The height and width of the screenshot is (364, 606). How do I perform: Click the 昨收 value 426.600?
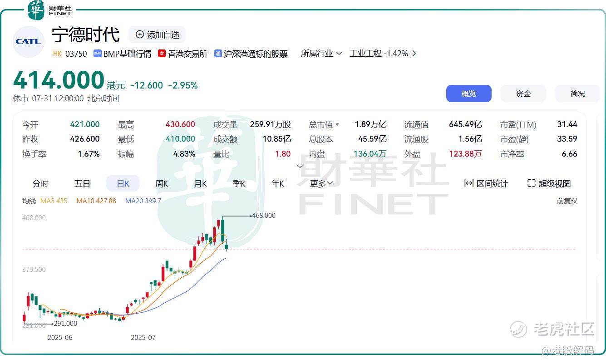point(85,139)
